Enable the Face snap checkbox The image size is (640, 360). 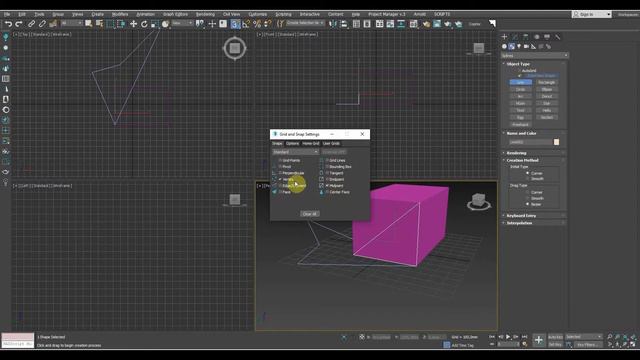coord(280,192)
